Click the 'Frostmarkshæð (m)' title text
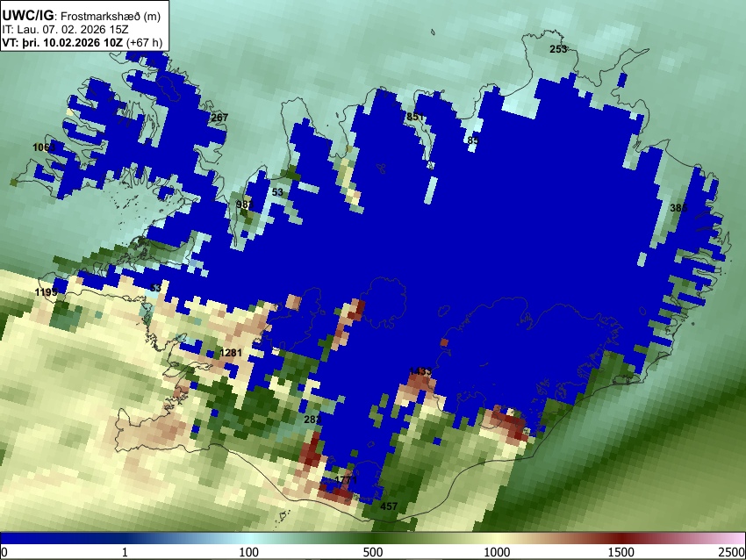This screenshot has width=746, height=560. 111,16
